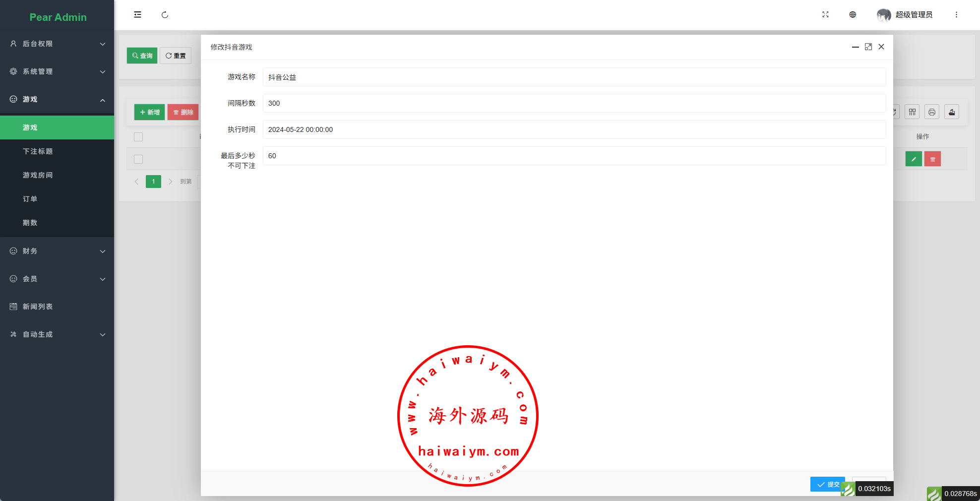Click the blue 提交 submit button
Viewport: 980px width, 501px height.
coord(827,484)
